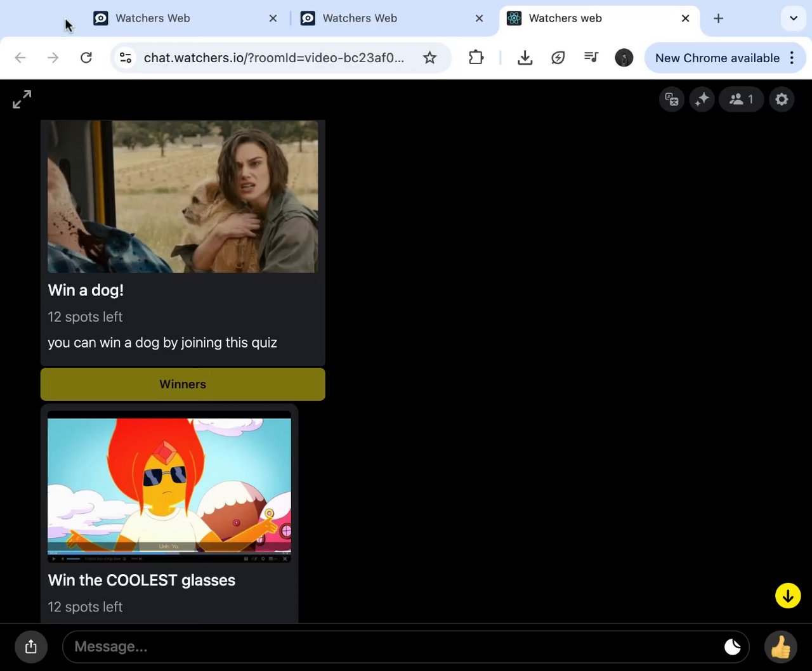The image size is (812, 671).
Task: Switch to the first Watchers Web tab
Action: pos(184,18)
